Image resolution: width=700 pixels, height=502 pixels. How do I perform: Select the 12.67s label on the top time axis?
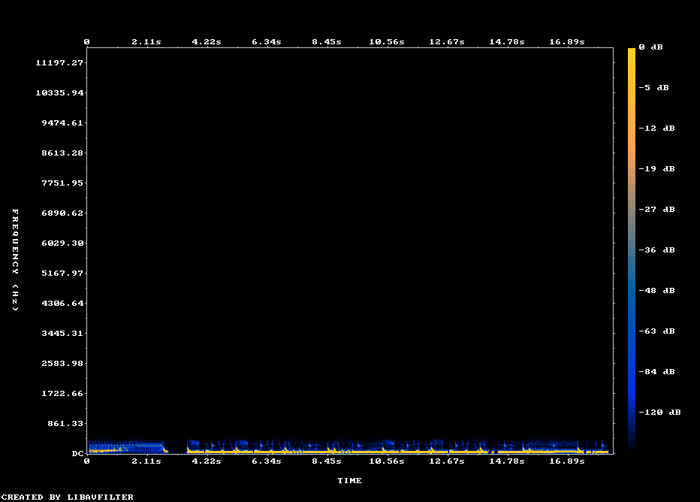point(447,42)
